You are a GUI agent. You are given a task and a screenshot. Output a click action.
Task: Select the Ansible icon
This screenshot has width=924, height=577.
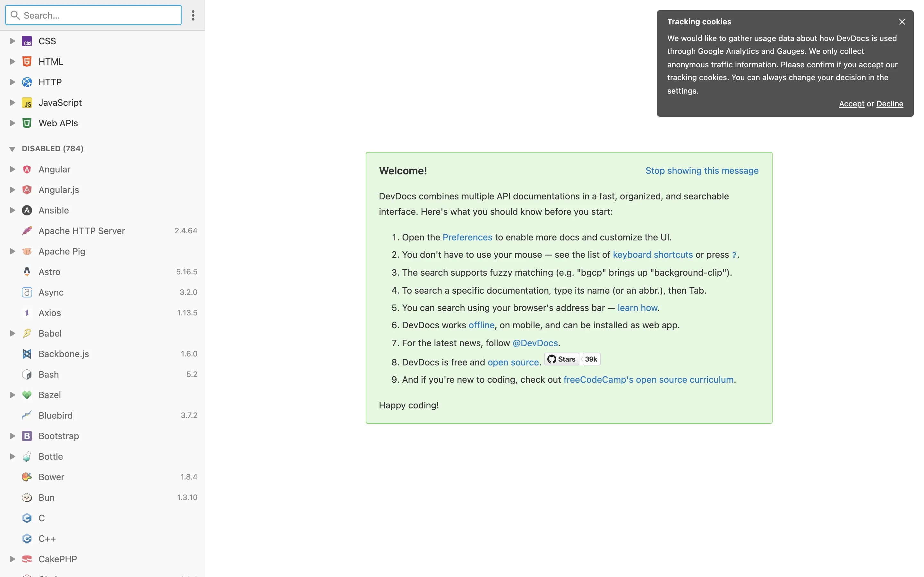coord(27,210)
